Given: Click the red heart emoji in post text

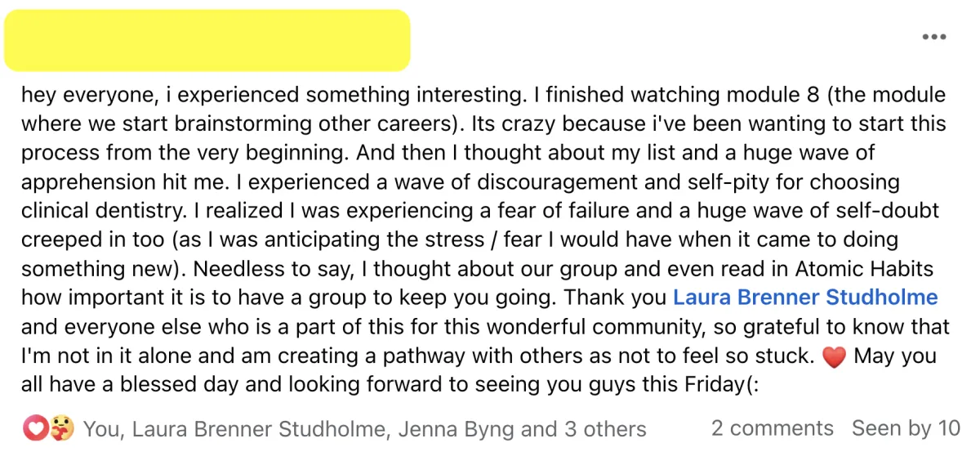Looking at the screenshot, I should 834,358.
